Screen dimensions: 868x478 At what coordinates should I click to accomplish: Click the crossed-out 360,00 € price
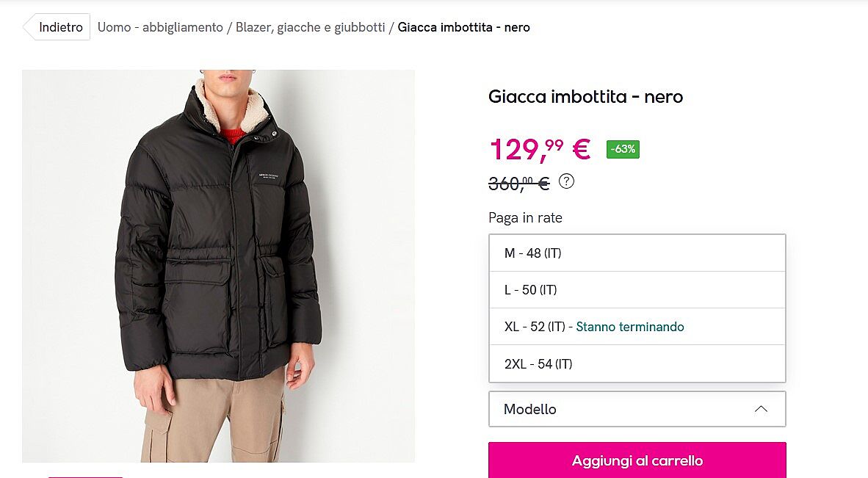(x=518, y=182)
